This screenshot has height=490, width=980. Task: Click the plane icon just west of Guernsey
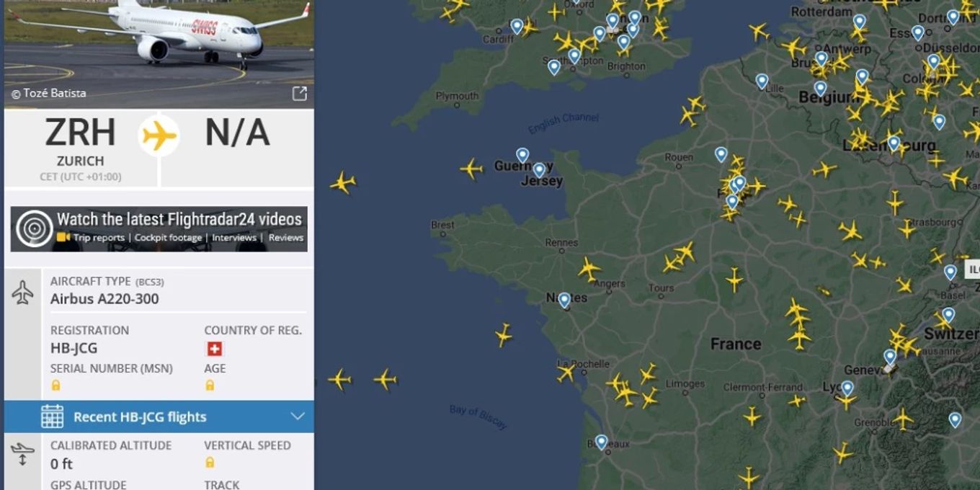[471, 169]
